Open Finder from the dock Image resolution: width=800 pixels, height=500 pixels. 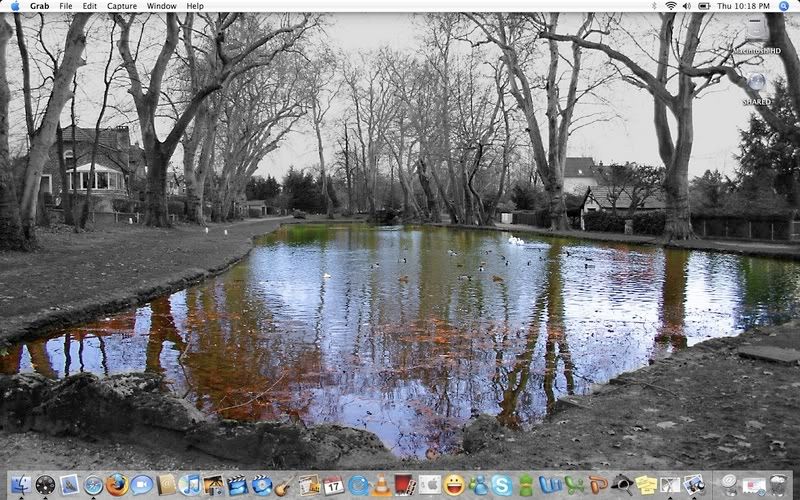(20, 485)
